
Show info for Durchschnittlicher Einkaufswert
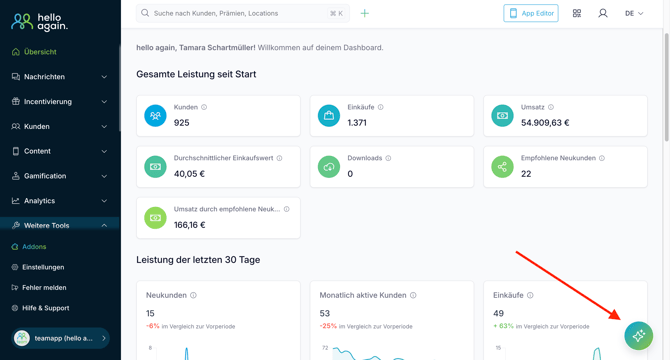pyautogui.click(x=279, y=158)
